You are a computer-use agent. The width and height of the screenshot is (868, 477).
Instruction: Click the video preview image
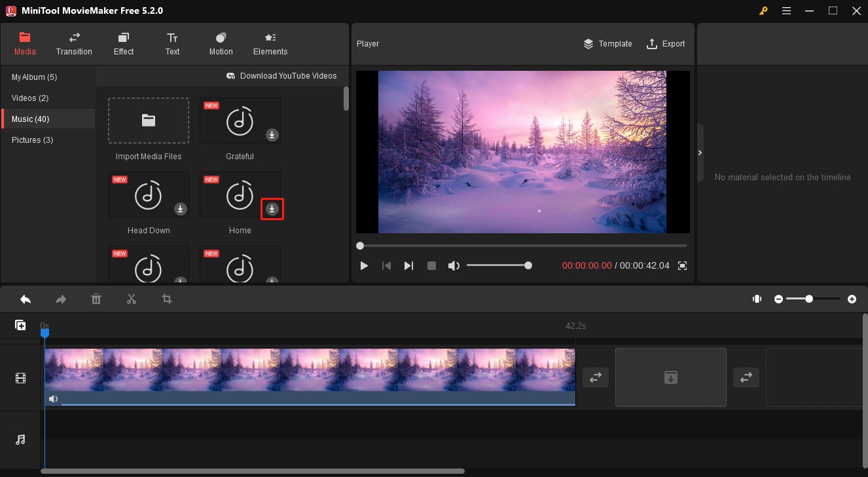click(522, 152)
